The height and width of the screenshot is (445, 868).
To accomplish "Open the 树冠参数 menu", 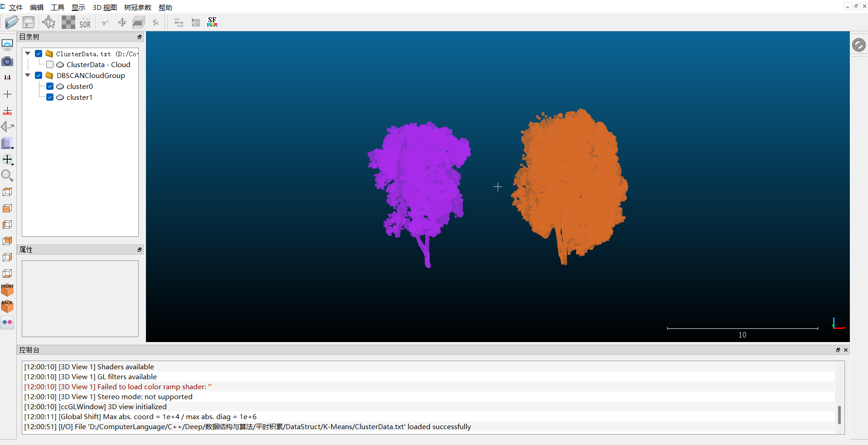I will pos(137,7).
